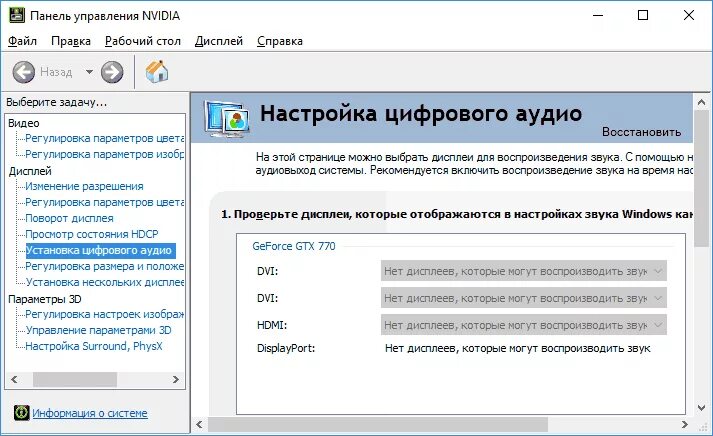Image resolution: width=713 pixels, height=436 pixels.
Task: Open the Дисплей menu
Action: click(219, 41)
